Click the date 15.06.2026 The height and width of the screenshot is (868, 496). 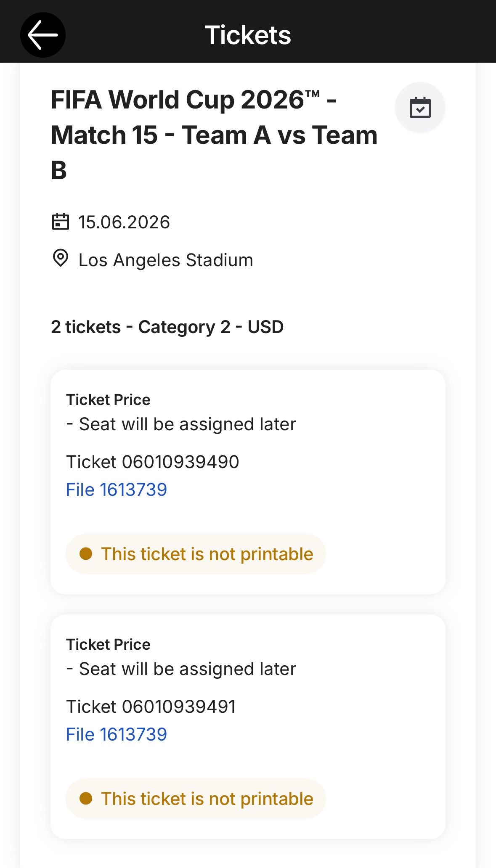(124, 222)
